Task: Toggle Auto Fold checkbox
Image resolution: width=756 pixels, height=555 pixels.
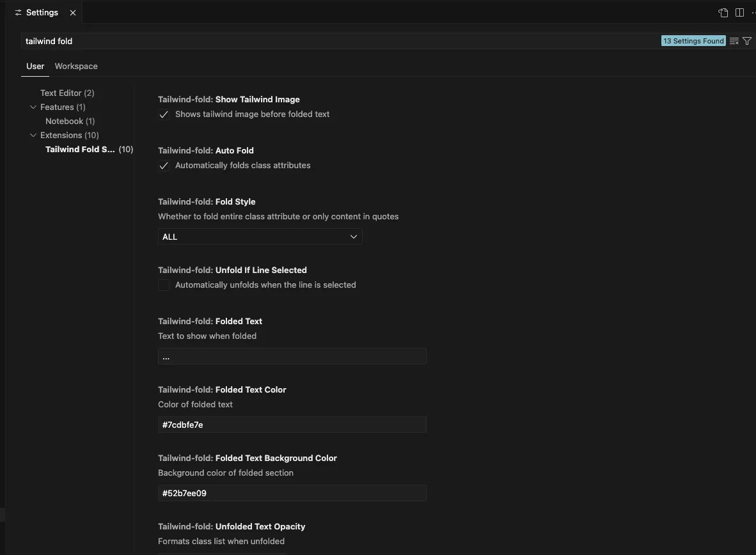Action: pyautogui.click(x=164, y=166)
